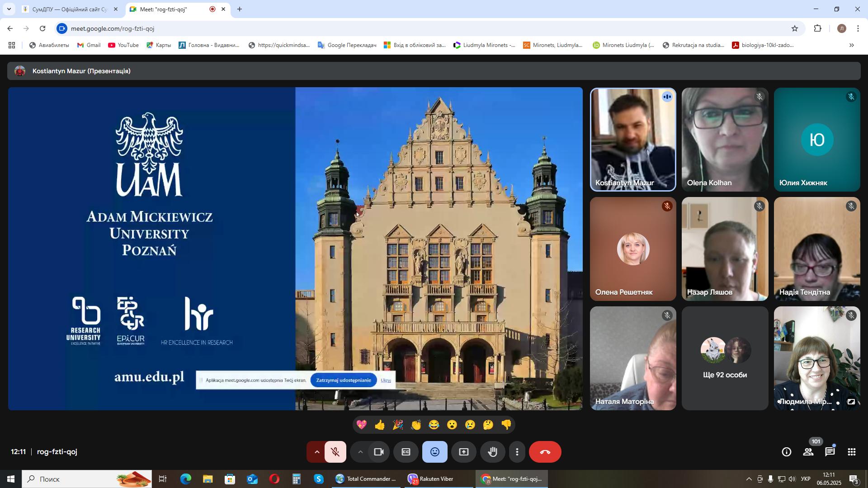Show more bookmarks chevron
Screen dimensions: 868x488
point(852,45)
